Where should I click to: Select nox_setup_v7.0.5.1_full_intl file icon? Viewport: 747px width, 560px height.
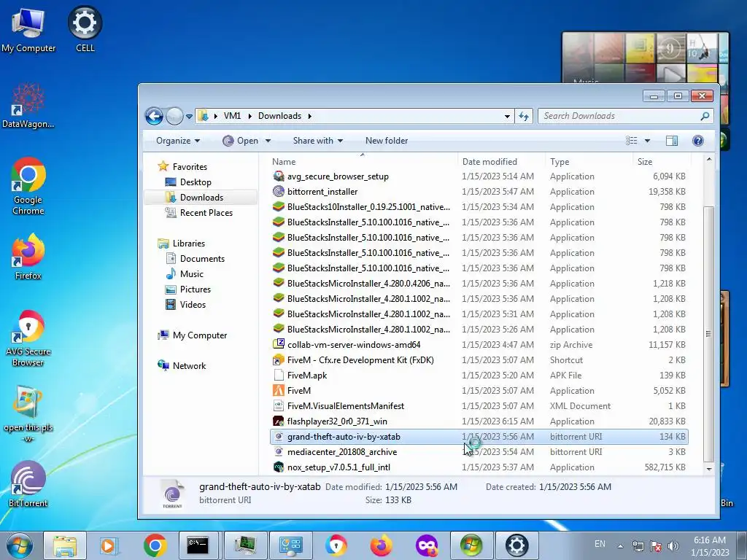279,467
